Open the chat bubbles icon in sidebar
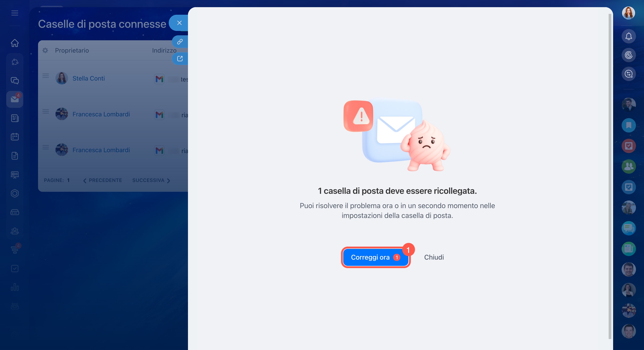644x350 pixels. coord(15,81)
